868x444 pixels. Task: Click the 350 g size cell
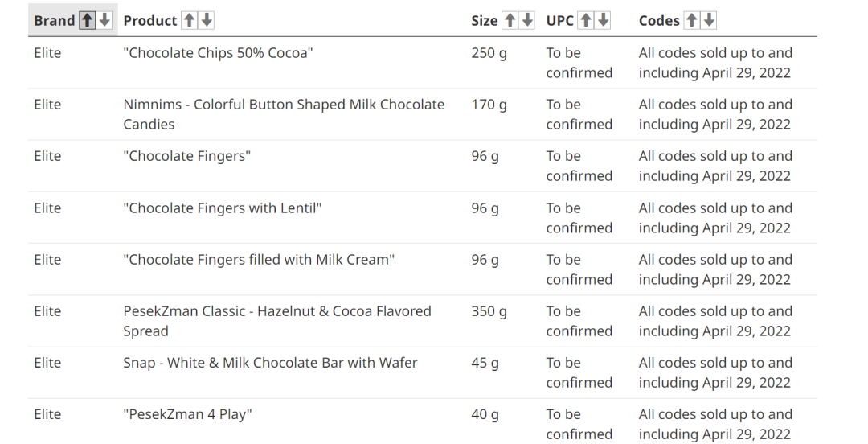(x=489, y=311)
